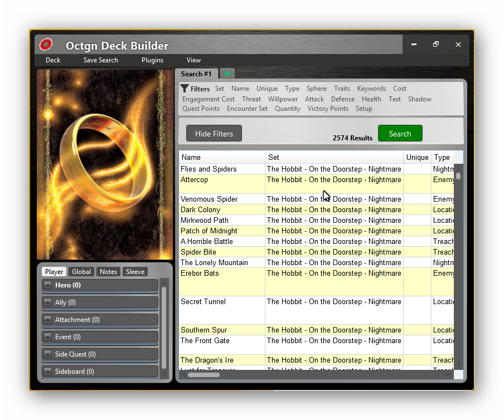Select the Flies and Spiders card row
The width and height of the screenshot is (504, 420).
click(317, 169)
